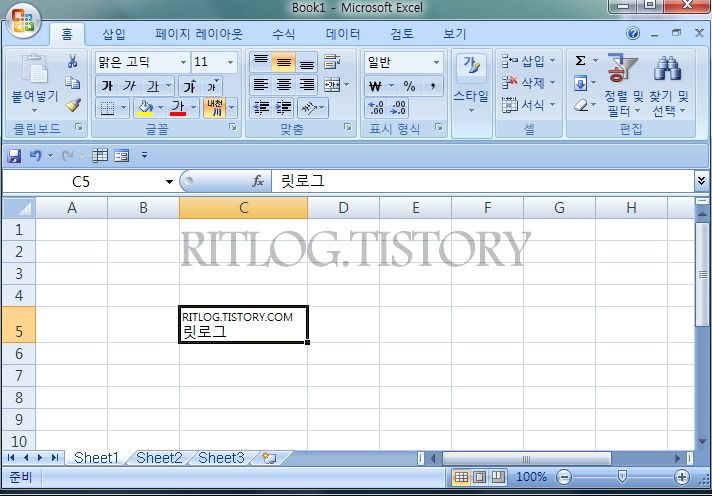Click the increase indent icon

pyautogui.click(x=284, y=108)
